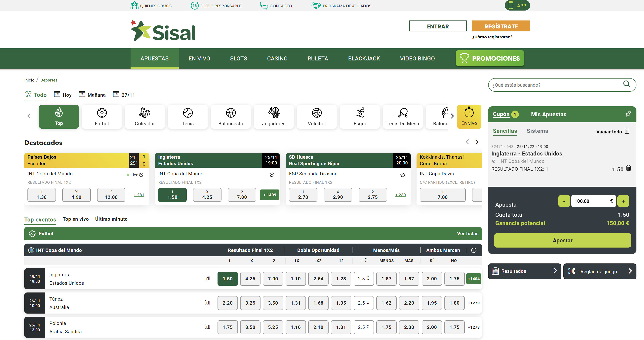The width and height of the screenshot is (644, 340).
Task: Choose the Baloncesto category icon
Action: 231,117
